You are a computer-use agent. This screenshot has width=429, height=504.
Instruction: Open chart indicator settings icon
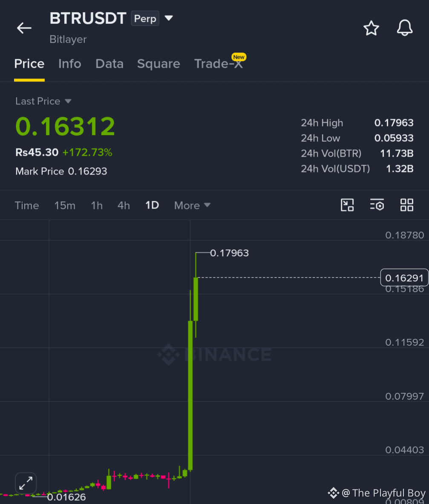pos(377,205)
